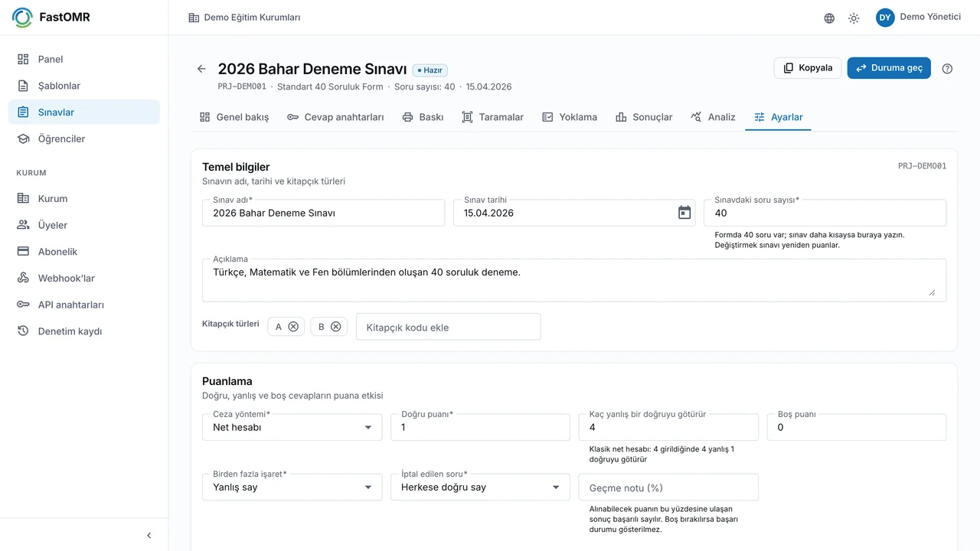Open the Ceza yöntemi dropdown
Screen dimensions: 980x551
[x=292, y=427]
